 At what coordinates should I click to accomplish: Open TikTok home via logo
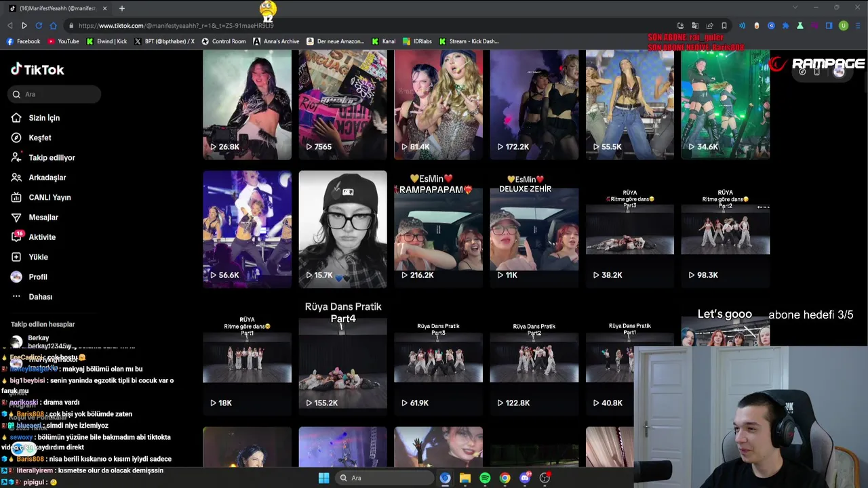[x=37, y=69]
